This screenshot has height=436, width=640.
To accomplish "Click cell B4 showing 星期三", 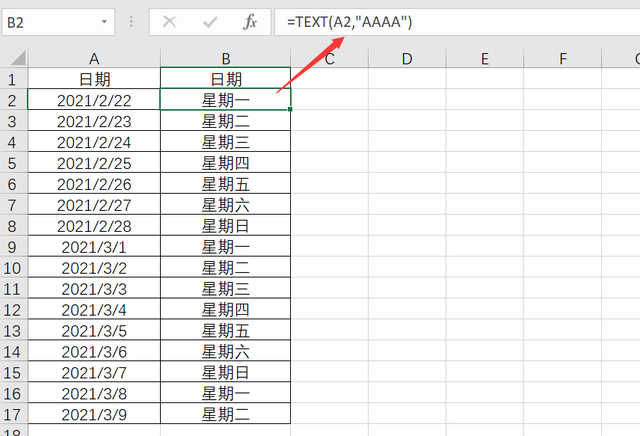I will point(226,141).
